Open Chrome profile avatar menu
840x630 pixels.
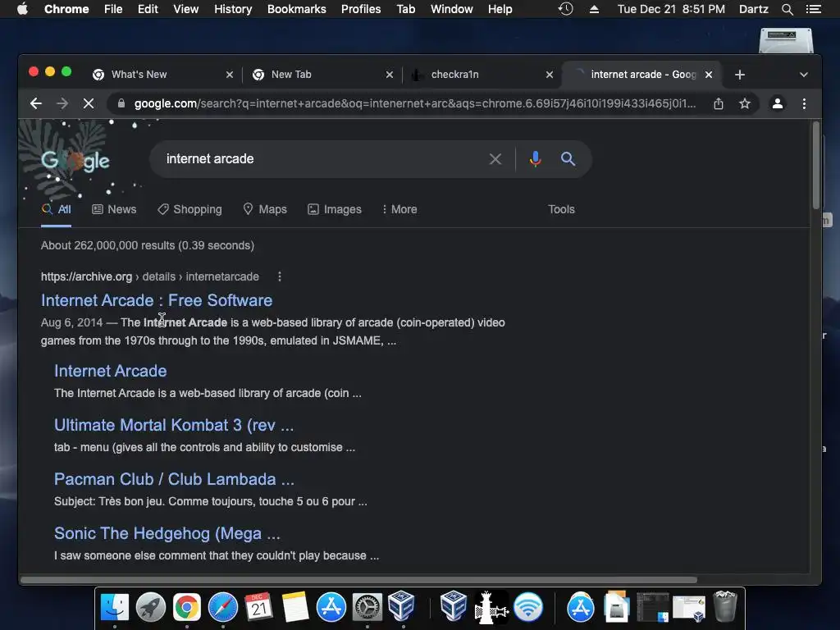click(x=778, y=103)
